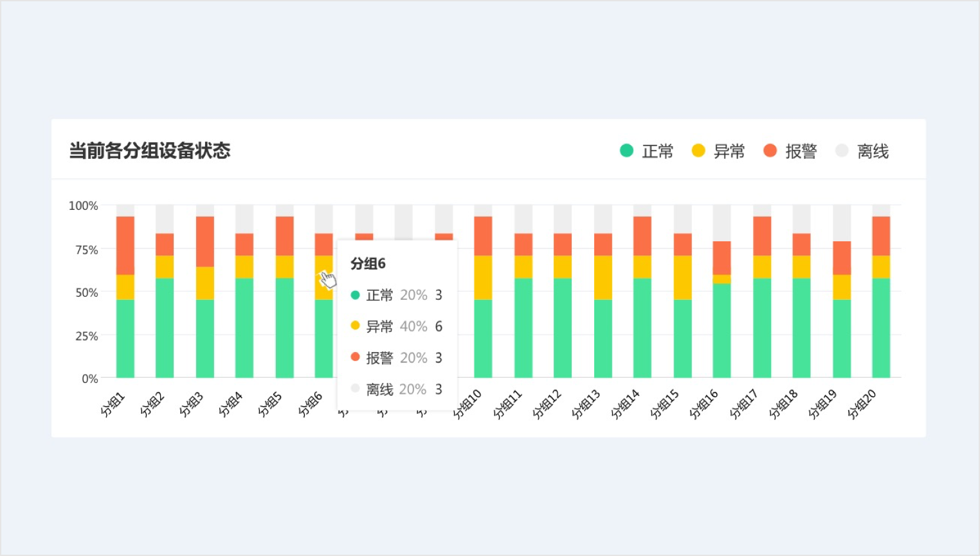Click the 异常 40% row in the tooltip

click(x=396, y=326)
